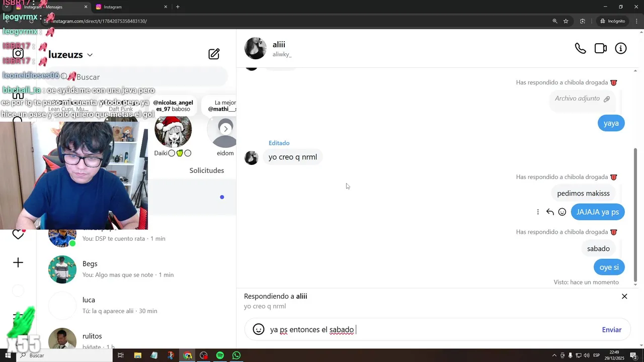
Task: Create new post with plus icon
Action: click(18, 262)
